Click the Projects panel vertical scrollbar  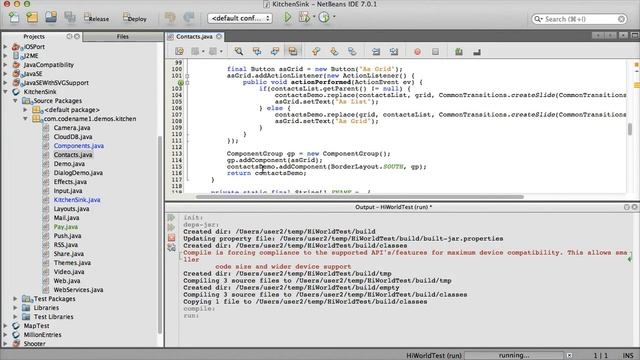click(160, 235)
